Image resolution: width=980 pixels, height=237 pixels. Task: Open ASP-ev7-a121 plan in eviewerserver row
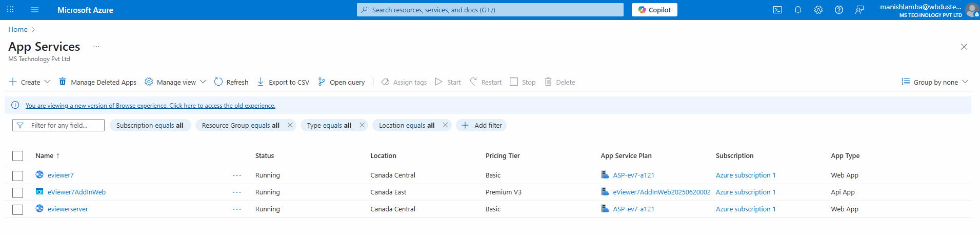(x=633, y=209)
